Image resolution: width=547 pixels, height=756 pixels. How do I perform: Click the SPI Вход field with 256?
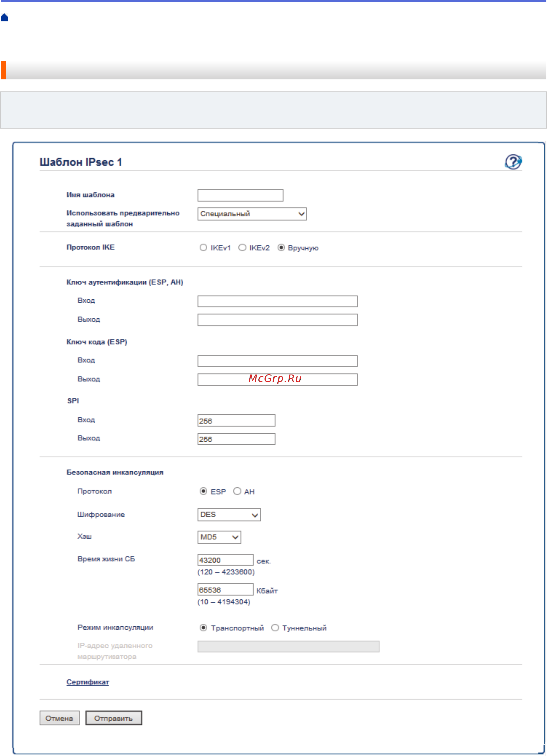(x=236, y=421)
